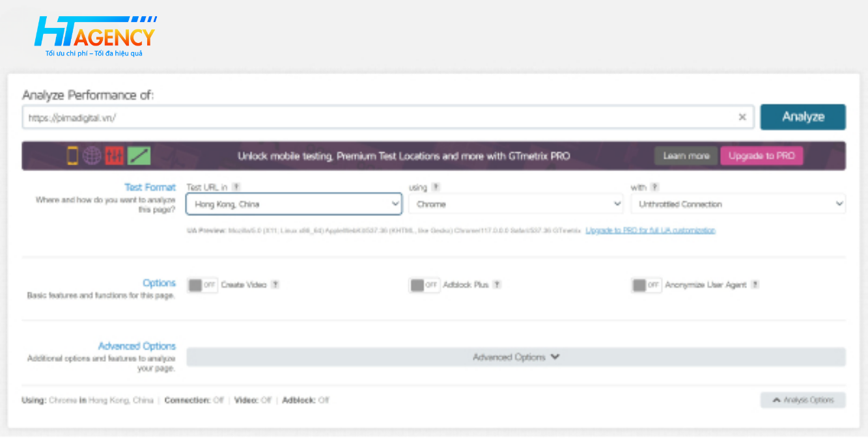Turn on Anonymize User Agent toggle
The image size is (868, 438).
coord(647,285)
